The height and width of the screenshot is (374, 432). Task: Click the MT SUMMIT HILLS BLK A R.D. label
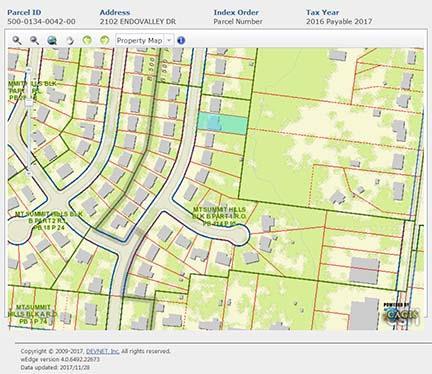pos(32,314)
